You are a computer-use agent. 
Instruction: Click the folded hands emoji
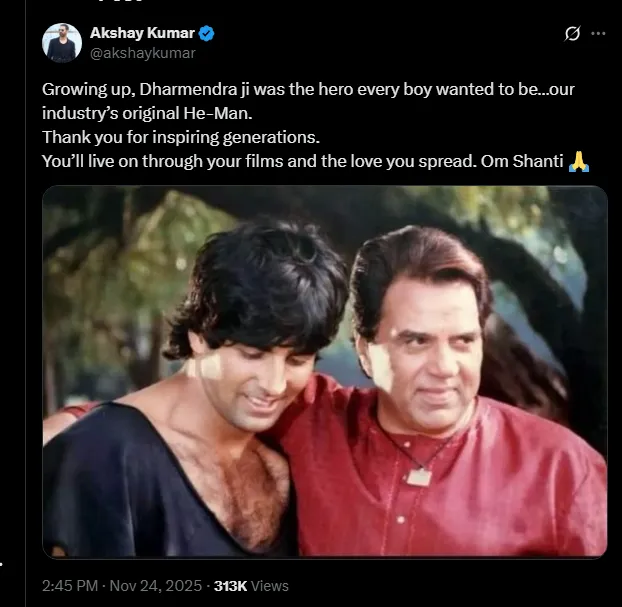coord(578,162)
